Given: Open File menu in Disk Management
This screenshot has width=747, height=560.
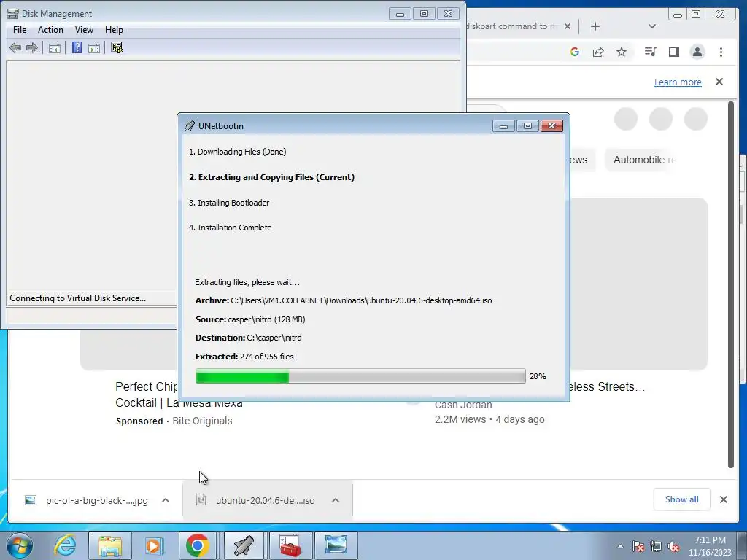Looking at the screenshot, I should click(x=20, y=29).
